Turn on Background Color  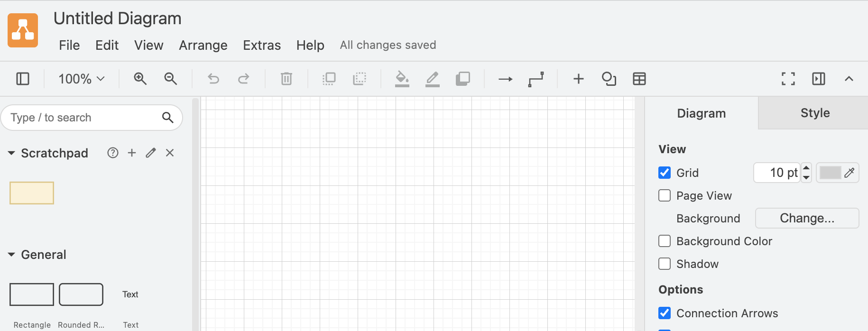[664, 241]
